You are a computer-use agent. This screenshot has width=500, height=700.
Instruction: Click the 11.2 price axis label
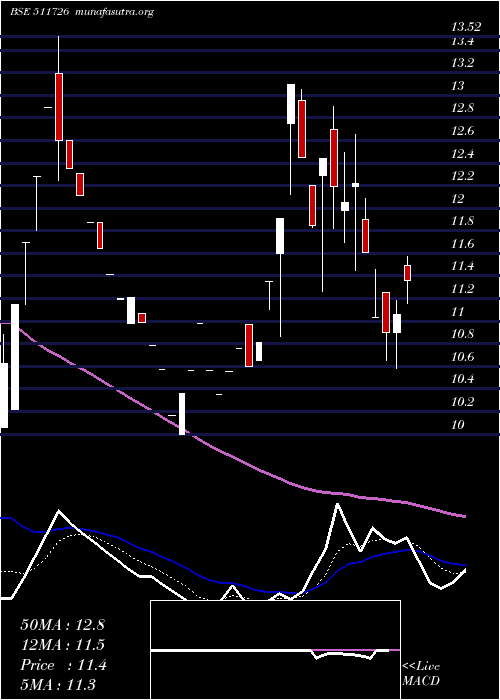click(x=462, y=289)
